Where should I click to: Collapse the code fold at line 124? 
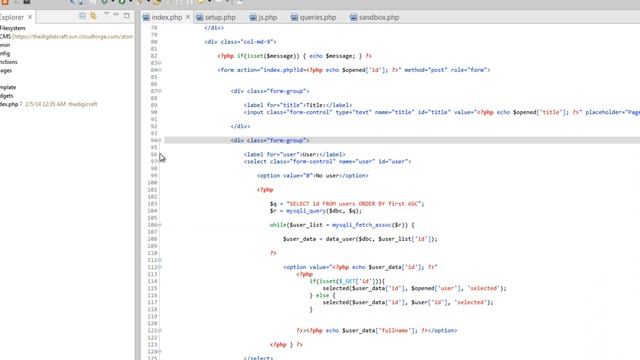(160, 351)
